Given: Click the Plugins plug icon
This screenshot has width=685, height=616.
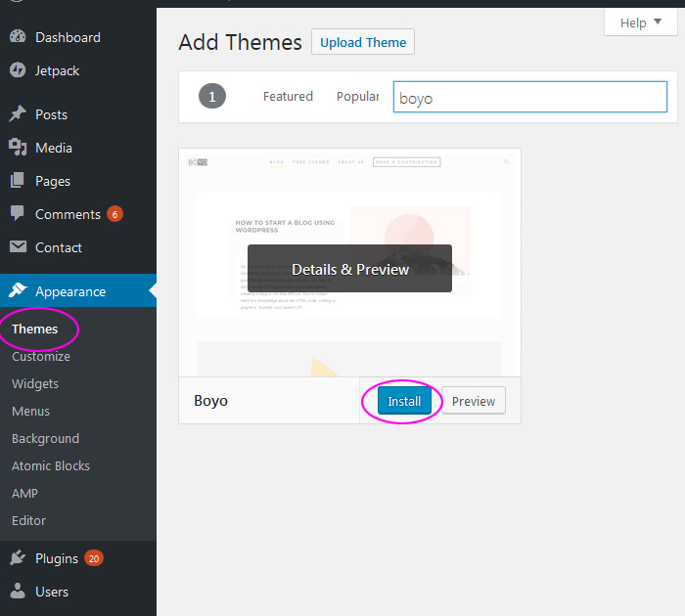Looking at the screenshot, I should tap(18, 557).
